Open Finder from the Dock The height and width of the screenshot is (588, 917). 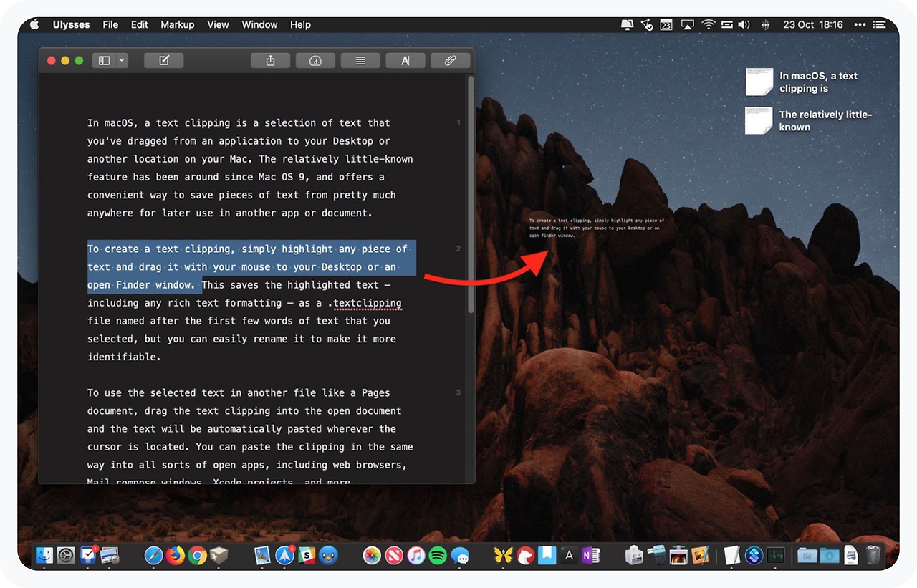tap(44, 555)
